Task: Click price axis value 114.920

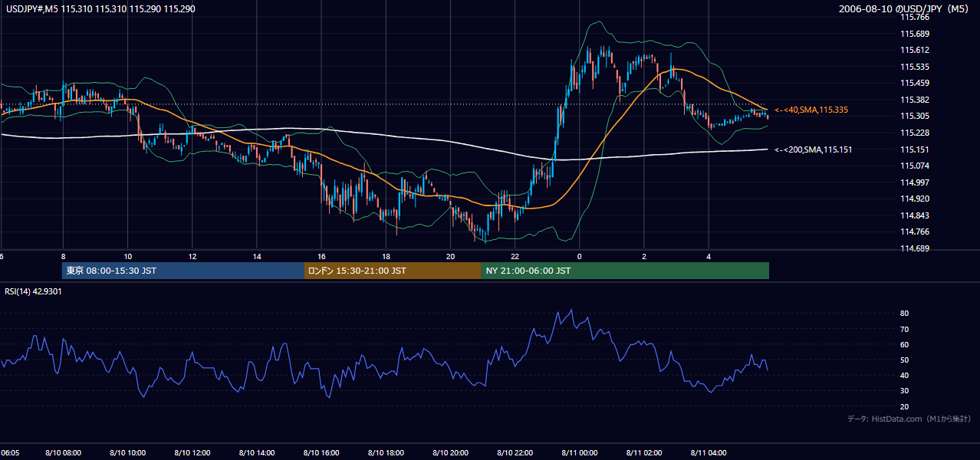Action: [915, 199]
